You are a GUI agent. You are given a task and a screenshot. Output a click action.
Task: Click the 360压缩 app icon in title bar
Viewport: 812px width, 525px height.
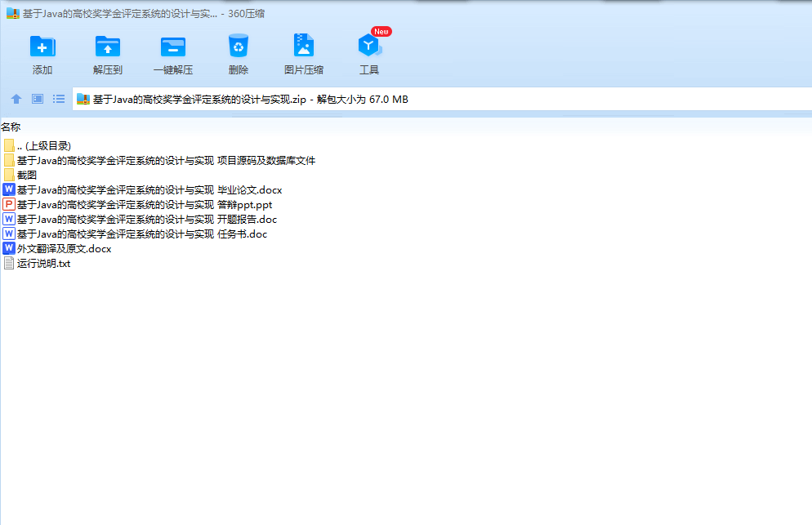pos(12,13)
